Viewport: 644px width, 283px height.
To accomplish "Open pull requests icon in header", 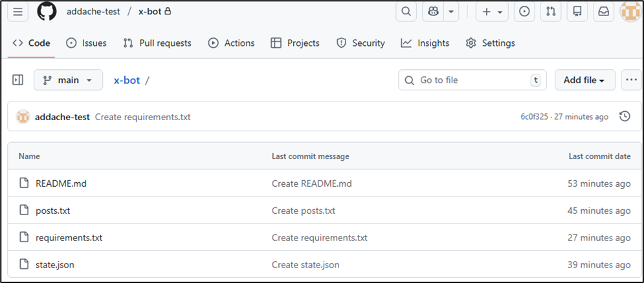I will [550, 12].
